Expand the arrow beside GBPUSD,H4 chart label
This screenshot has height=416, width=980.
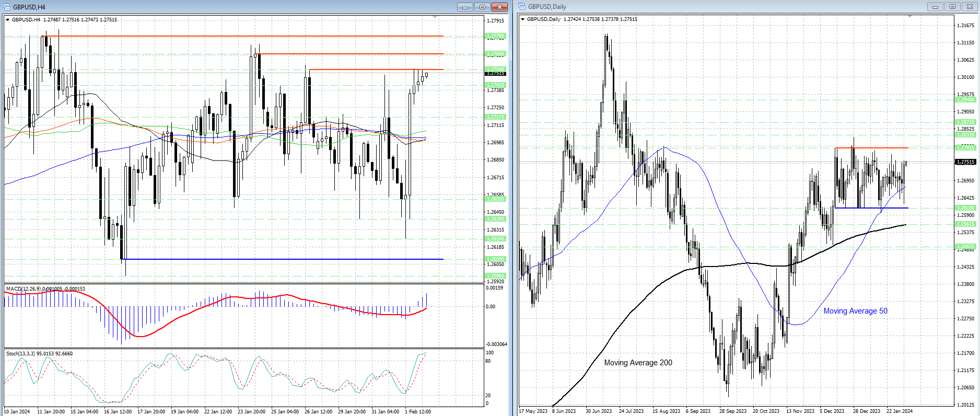(x=8, y=20)
